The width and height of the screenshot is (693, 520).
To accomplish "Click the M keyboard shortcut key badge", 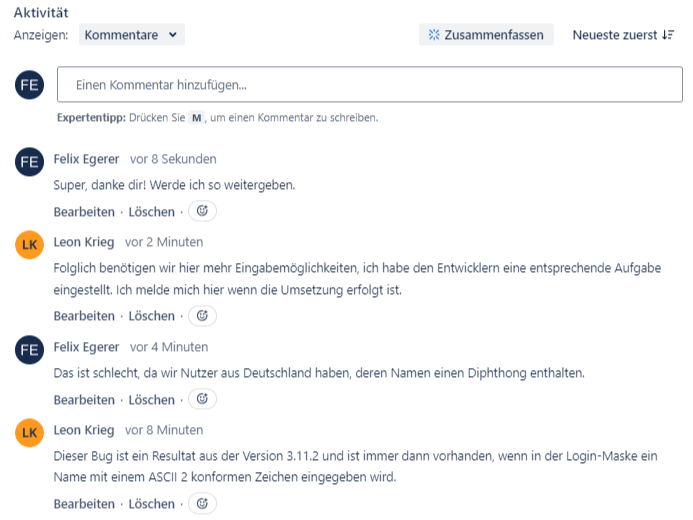I will 197,118.
